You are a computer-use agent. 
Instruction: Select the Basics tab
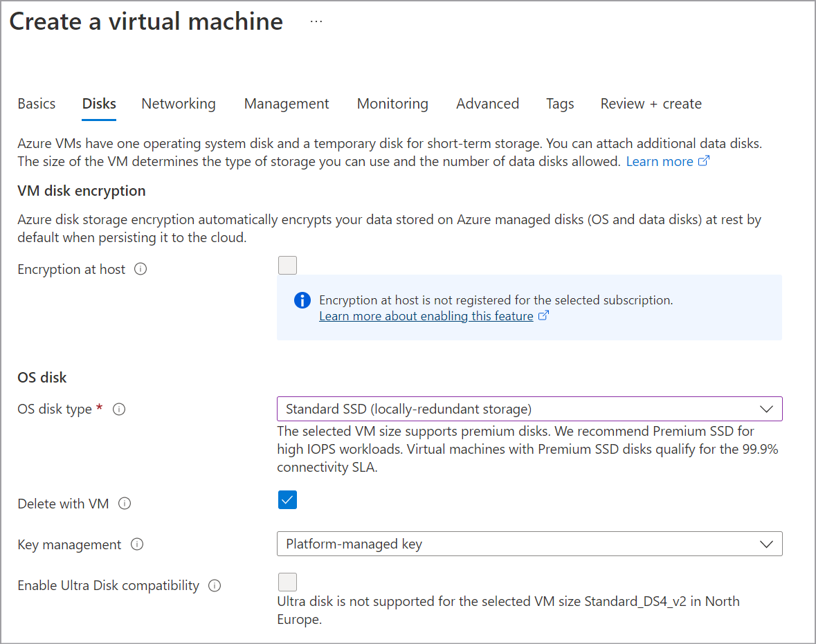tap(37, 104)
